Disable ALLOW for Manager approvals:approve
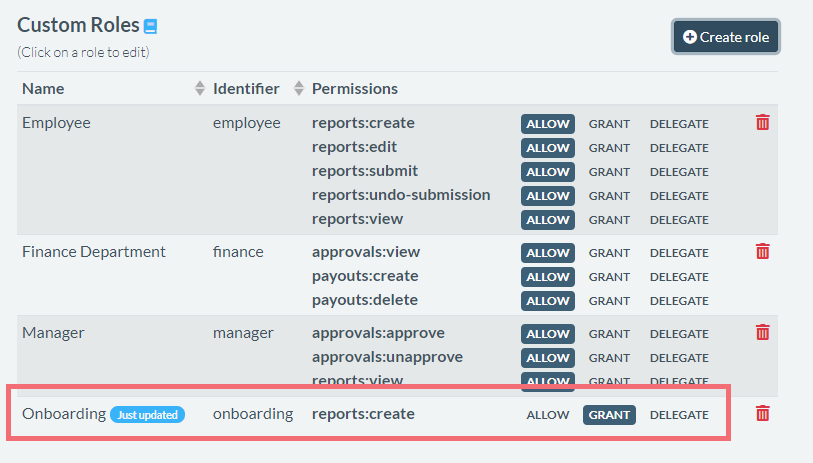 click(x=547, y=334)
